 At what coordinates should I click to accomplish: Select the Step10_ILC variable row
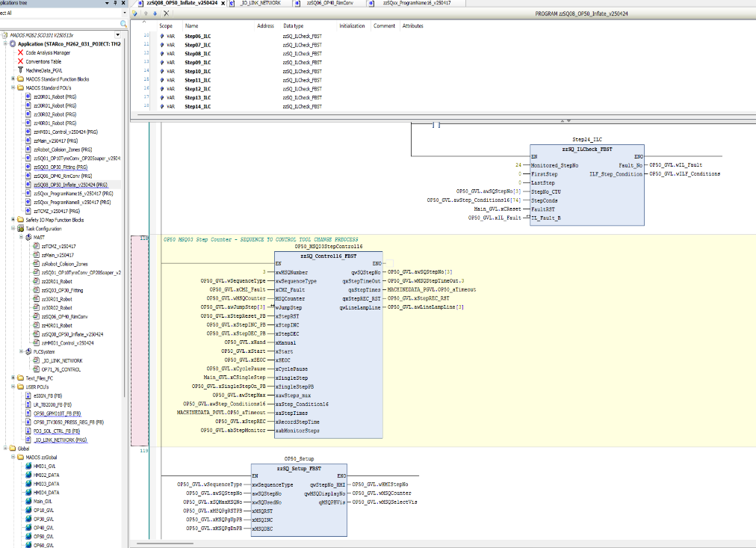pos(197,71)
